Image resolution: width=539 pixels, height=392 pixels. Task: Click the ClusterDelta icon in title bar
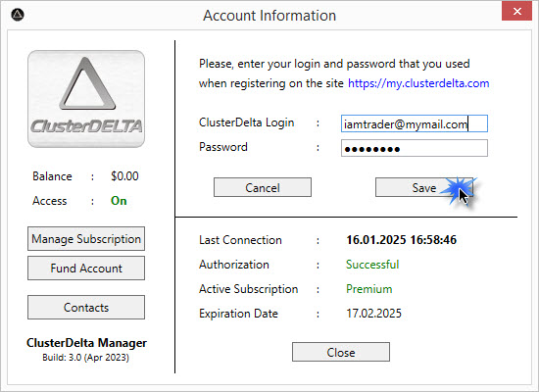[18, 15]
